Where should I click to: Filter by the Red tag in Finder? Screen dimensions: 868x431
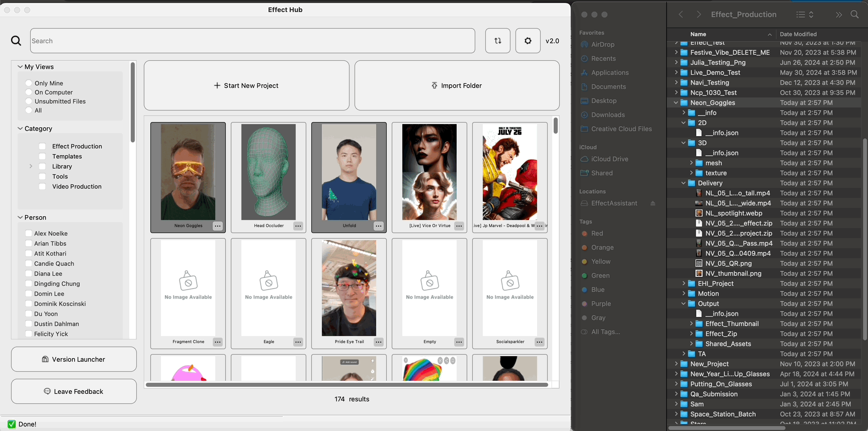pos(597,234)
